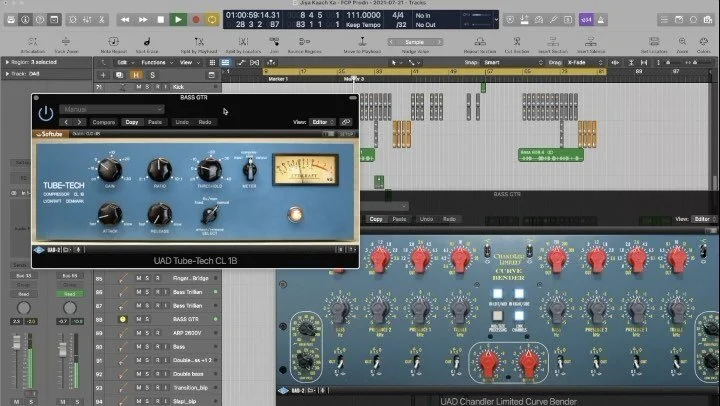Click the Set Locators icon
Screen dimensions: 720x406
(654, 42)
